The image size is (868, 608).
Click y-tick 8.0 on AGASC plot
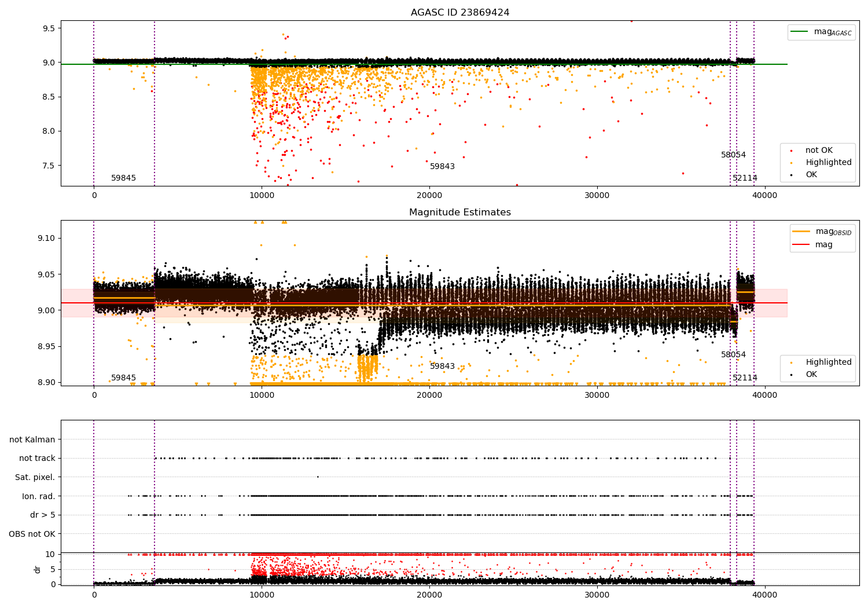coord(49,131)
